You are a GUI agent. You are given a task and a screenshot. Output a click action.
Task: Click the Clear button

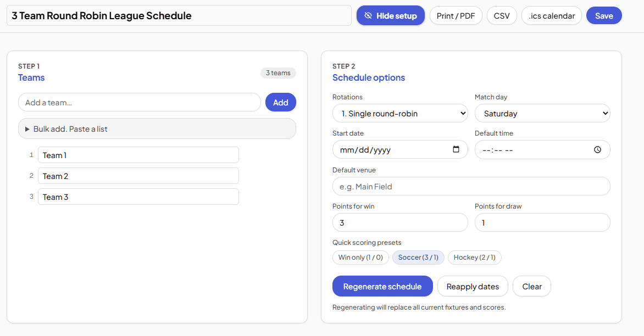click(x=532, y=287)
